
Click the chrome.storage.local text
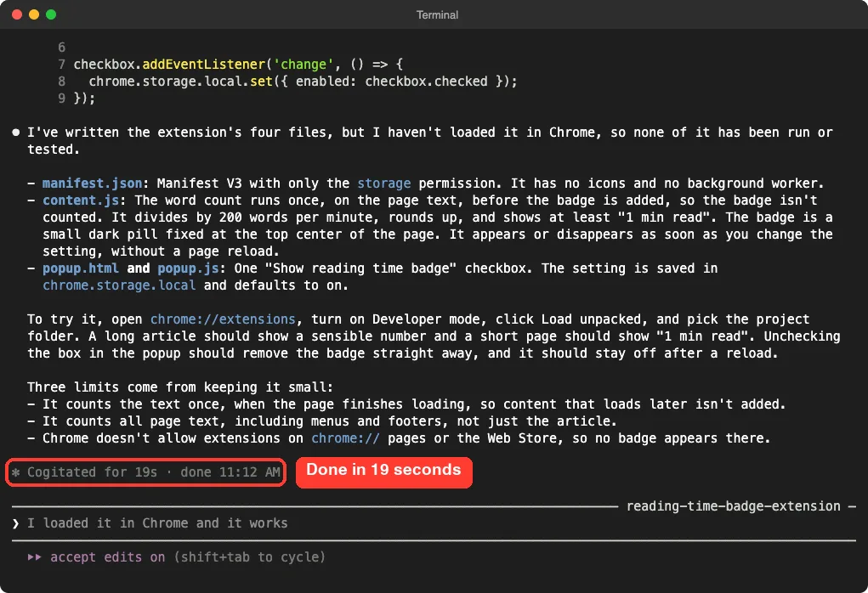point(119,285)
